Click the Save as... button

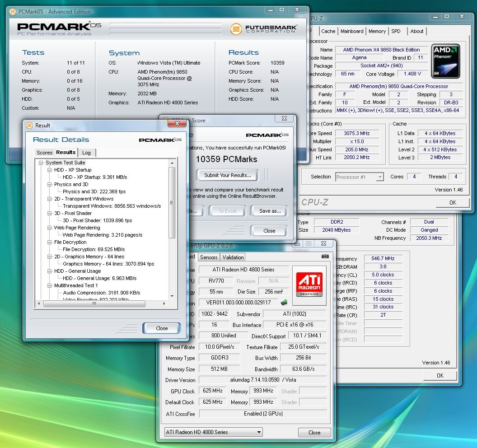[270, 211]
